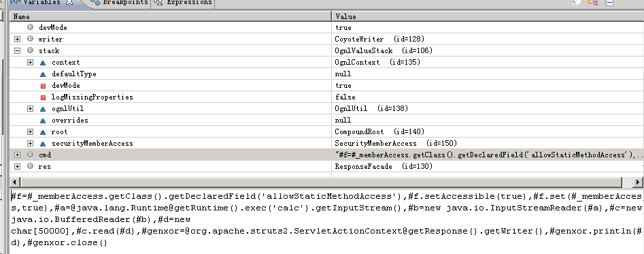Click the cmd variable icon
Image resolution: width=644 pixels, height=254 pixels.
point(31,155)
